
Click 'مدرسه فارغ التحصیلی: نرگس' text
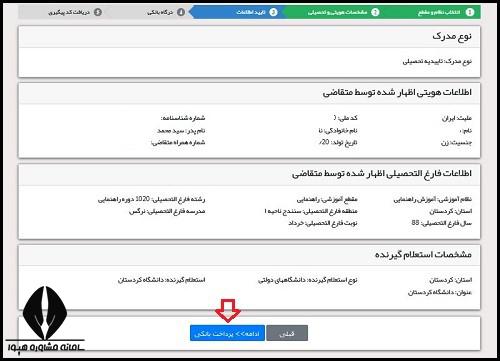click(x=167, y=211)
